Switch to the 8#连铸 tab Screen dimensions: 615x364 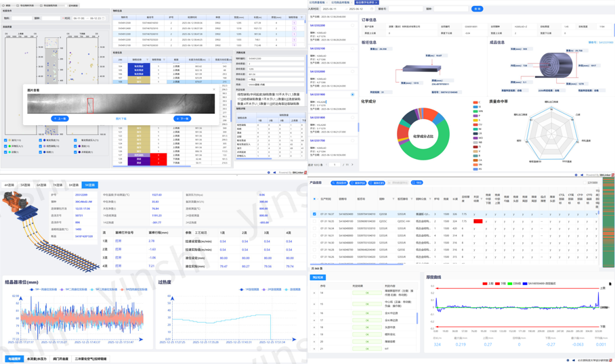[74, 185]
